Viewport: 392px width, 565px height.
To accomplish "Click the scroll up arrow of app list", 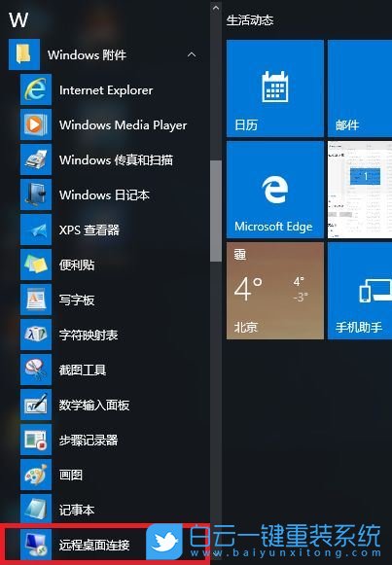I will pyautogui.click(x=216, y=7).
